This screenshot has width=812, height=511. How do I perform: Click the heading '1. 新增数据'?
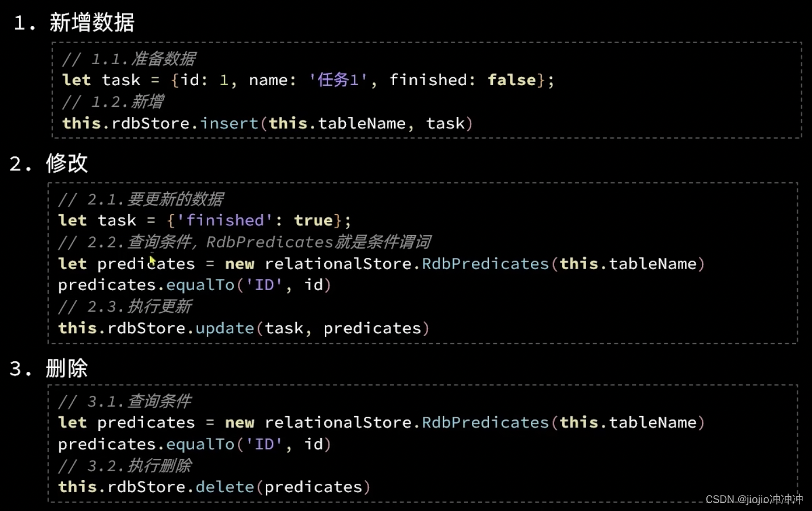point(74,23)
